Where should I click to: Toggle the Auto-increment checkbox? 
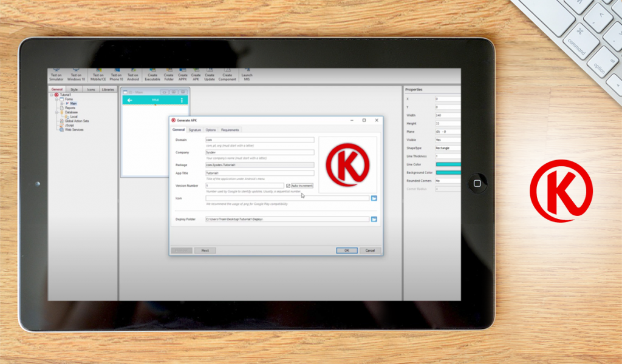[x=289, y=186]
